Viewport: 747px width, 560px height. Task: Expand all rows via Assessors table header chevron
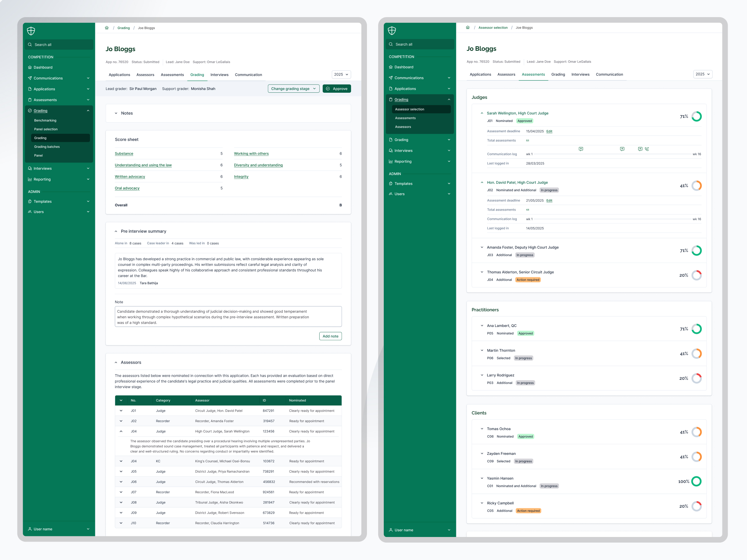(121, 400)
